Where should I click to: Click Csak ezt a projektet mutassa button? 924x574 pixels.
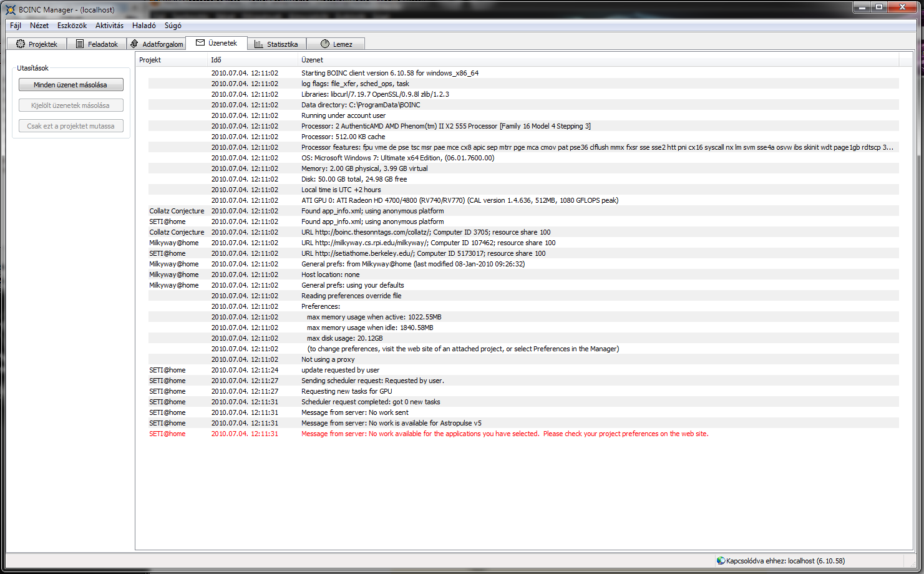point(71,126)
